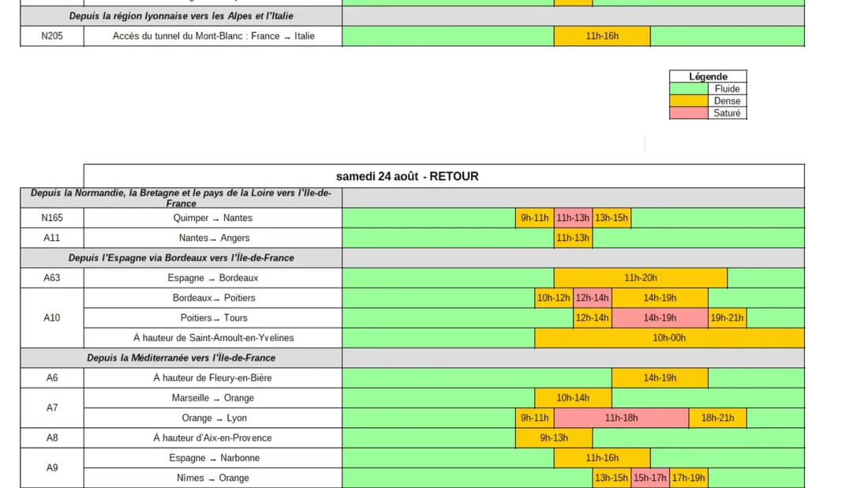Image resolution: width=868 pixels, height=488 pixels.
Task: Click the Légende heading
Action: [708, 77]
